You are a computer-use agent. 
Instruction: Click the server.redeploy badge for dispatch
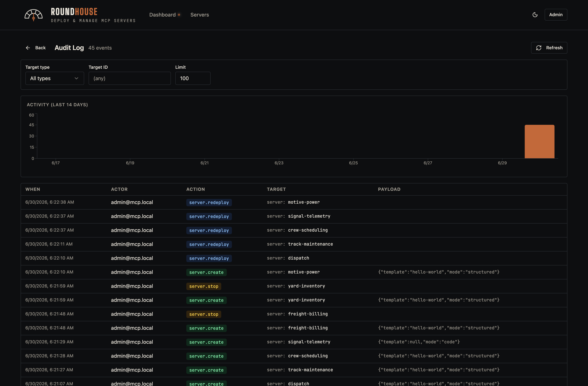[x=209, y=258]
